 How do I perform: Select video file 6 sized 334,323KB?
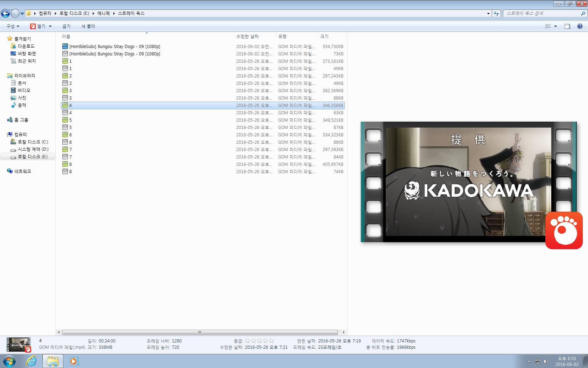[203, 135]
